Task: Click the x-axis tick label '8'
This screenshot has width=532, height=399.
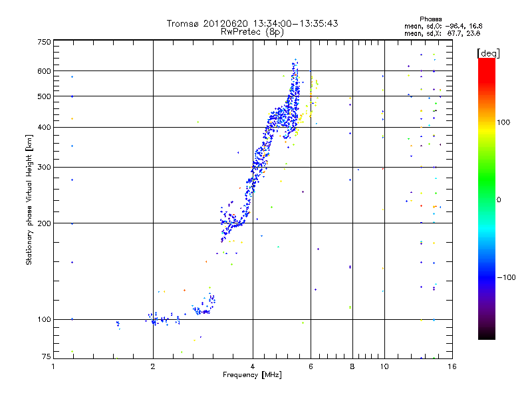Action: coord(352,366)
